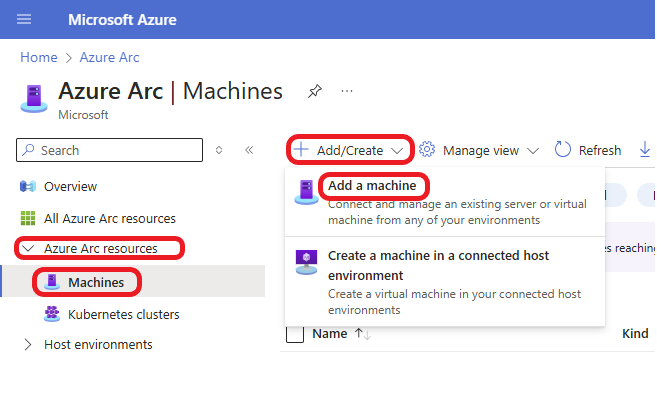Tick the select-all checkbox by Name

coord(295,334)
